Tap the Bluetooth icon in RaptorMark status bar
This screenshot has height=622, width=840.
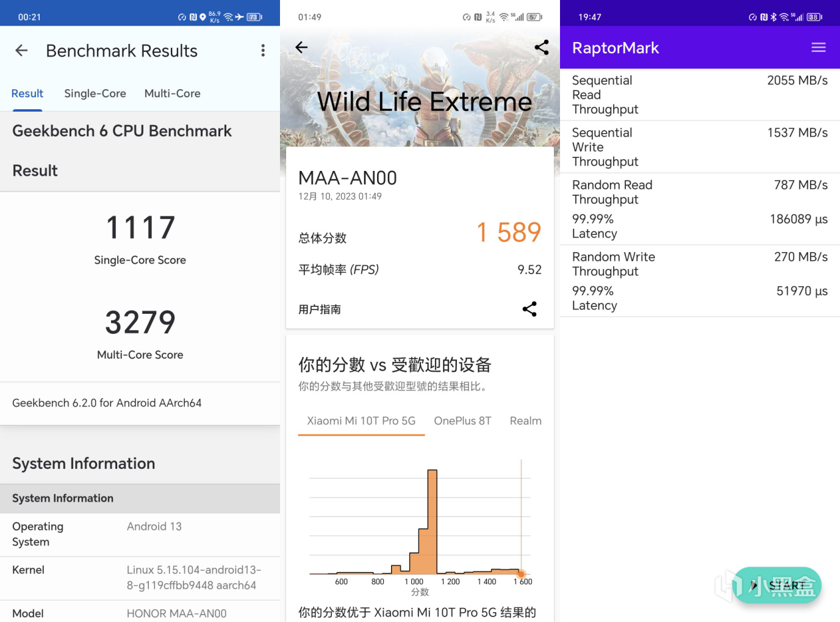click(774, 17)
